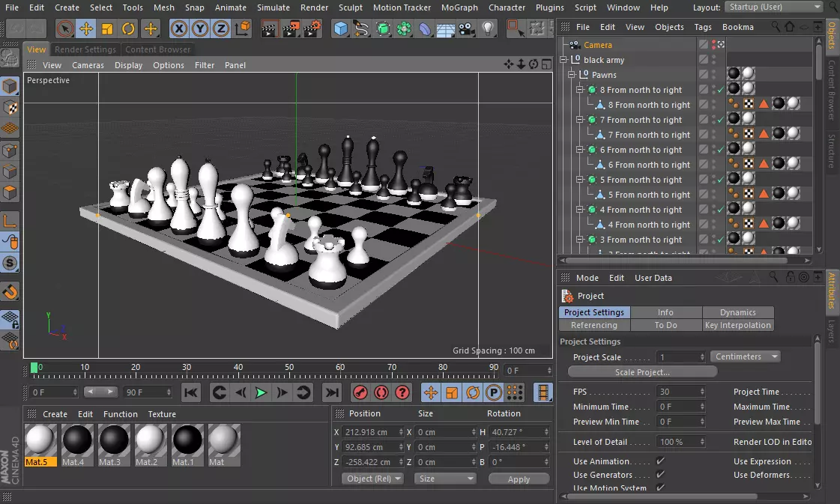The height and width of the screenshot is (504, 840).
Task: Collapse 8 From north to right generator
Action: [x=580, y=89]
